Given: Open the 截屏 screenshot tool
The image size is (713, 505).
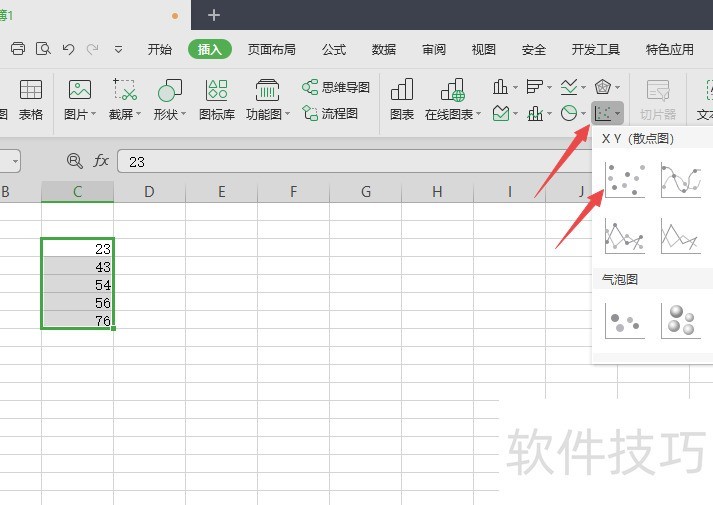Looking at the screenshot, I should 125,100.
